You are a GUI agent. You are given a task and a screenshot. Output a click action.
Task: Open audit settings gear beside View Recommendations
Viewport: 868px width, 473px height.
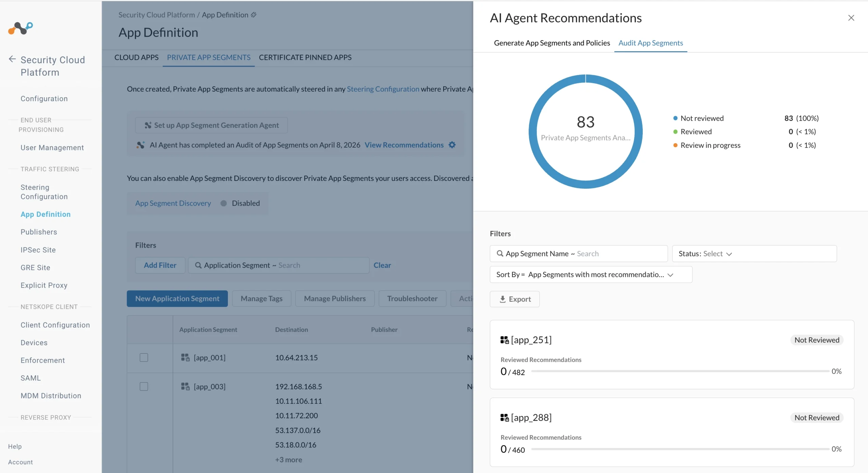tap(452, 145)
